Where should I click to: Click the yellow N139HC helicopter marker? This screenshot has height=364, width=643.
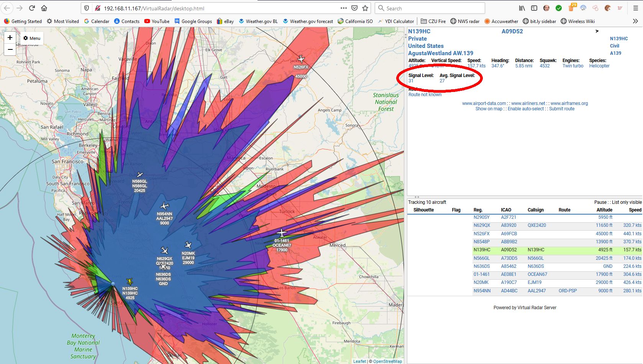(x=130, y=282)
